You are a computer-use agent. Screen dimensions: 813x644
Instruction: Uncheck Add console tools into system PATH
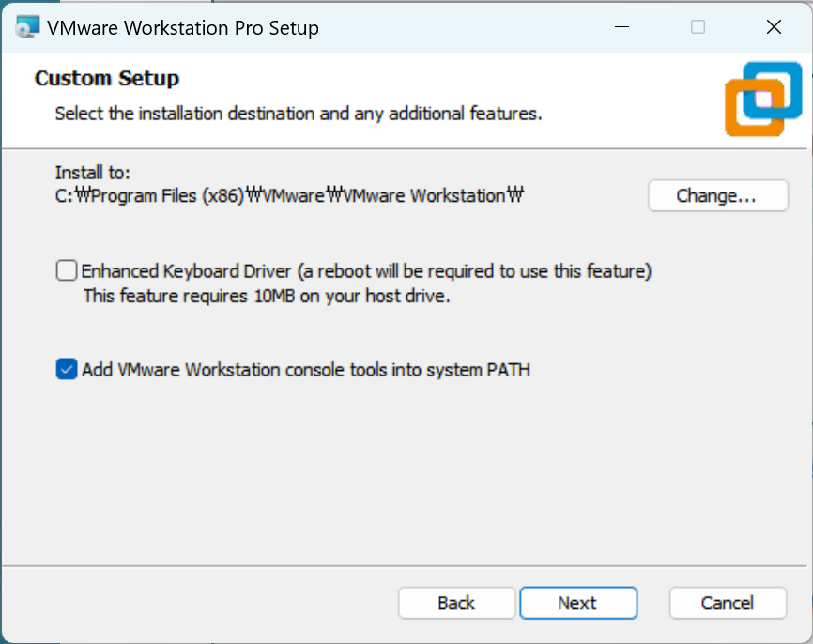(67, 370)
